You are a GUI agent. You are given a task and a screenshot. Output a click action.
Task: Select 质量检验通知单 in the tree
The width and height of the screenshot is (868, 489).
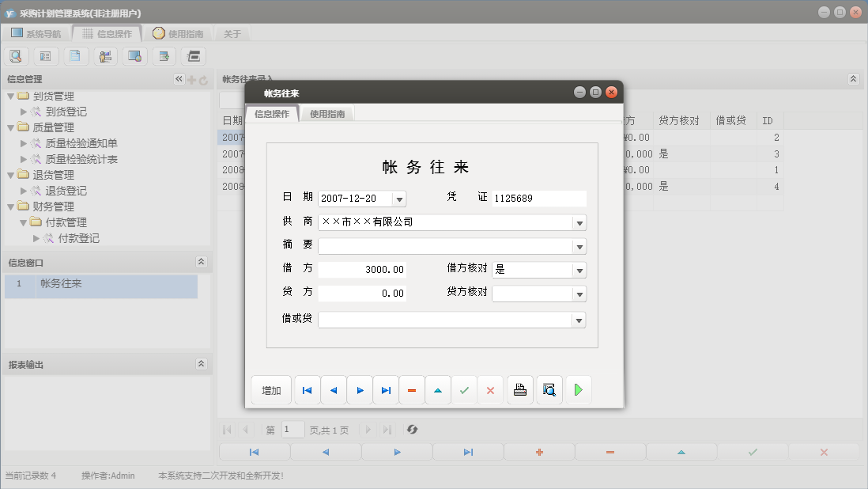coord(81,143)
